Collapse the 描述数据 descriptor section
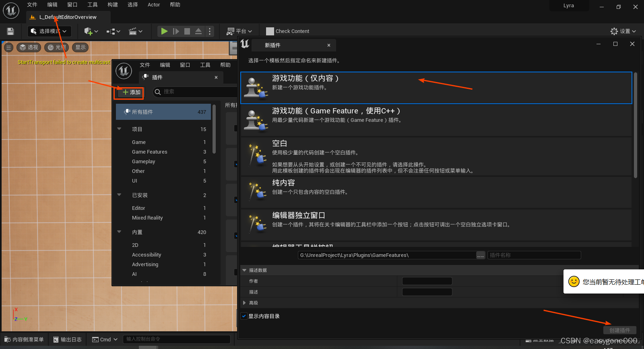 coord(244,271)
